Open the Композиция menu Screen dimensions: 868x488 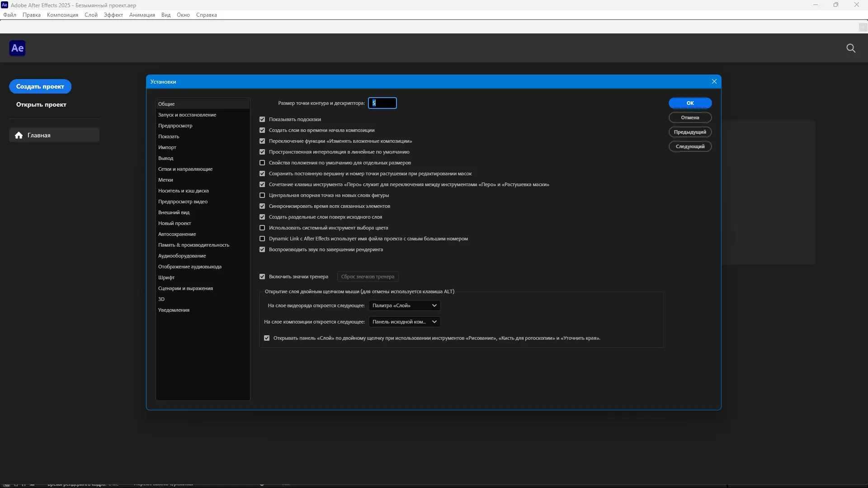pyautogui.click(x=62, y=15)
